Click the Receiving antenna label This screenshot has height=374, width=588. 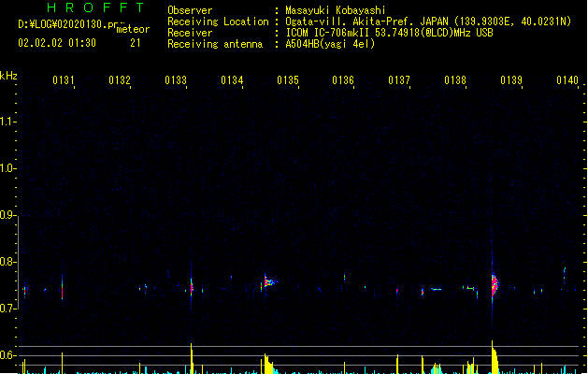(215, 44)
